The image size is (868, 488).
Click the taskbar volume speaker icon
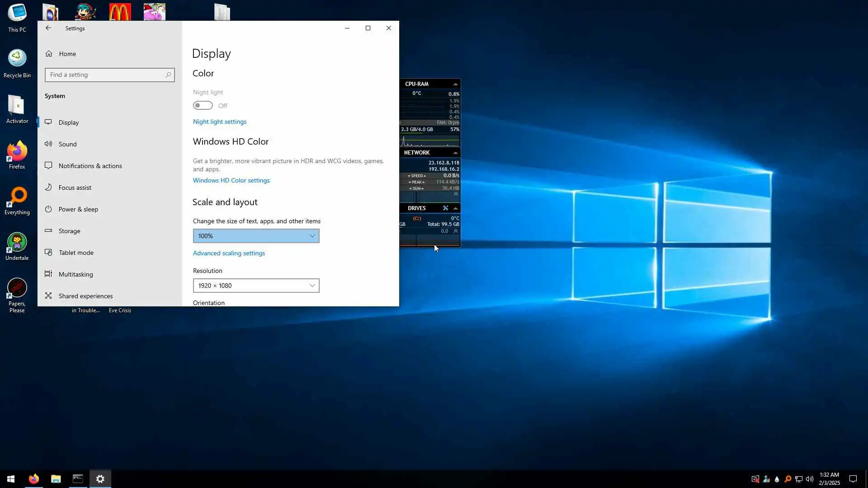[x=810, y=479]
